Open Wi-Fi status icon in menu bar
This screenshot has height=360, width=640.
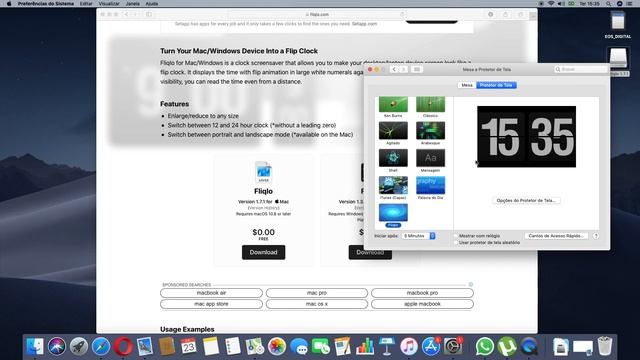(551, 3)
